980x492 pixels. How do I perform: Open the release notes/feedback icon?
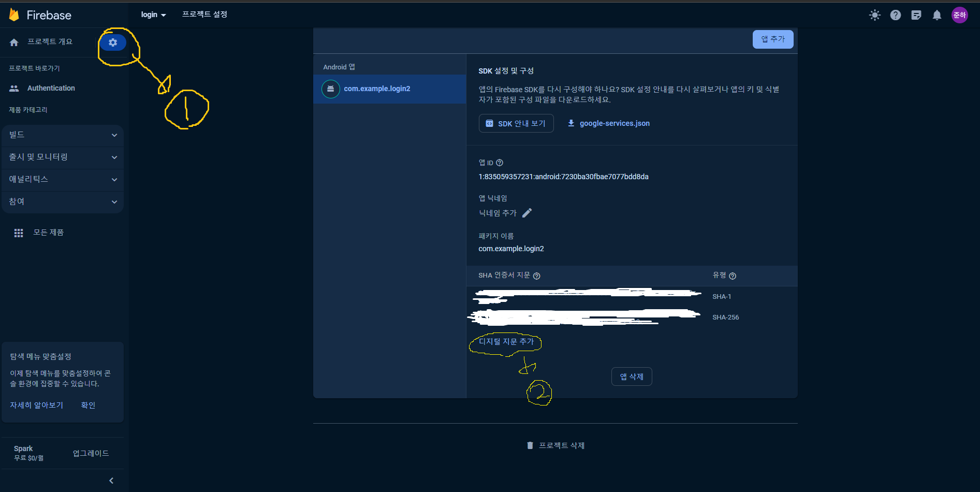916,15
